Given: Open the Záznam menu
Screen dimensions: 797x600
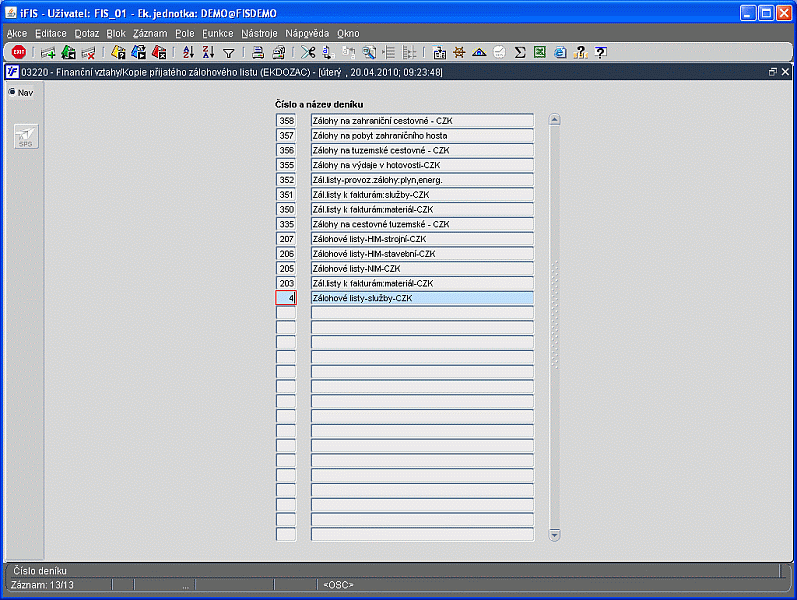Looking at the screenshot, I should pos(150,34).
